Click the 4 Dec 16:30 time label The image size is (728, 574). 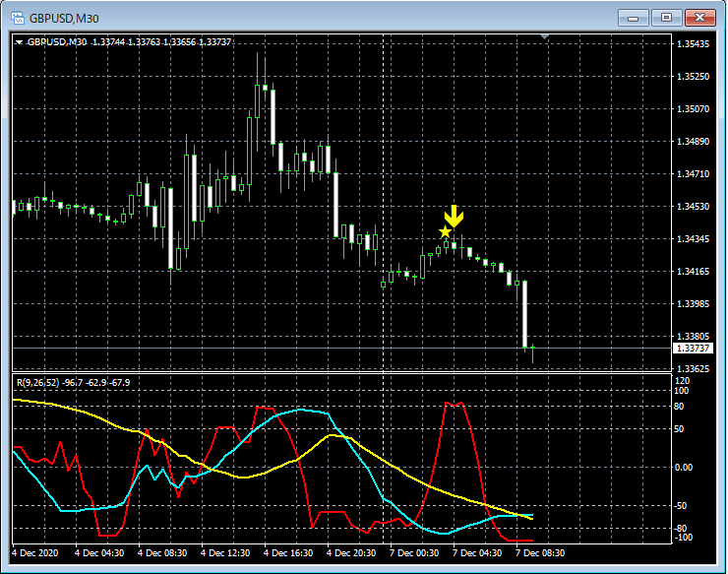[289, 553]
